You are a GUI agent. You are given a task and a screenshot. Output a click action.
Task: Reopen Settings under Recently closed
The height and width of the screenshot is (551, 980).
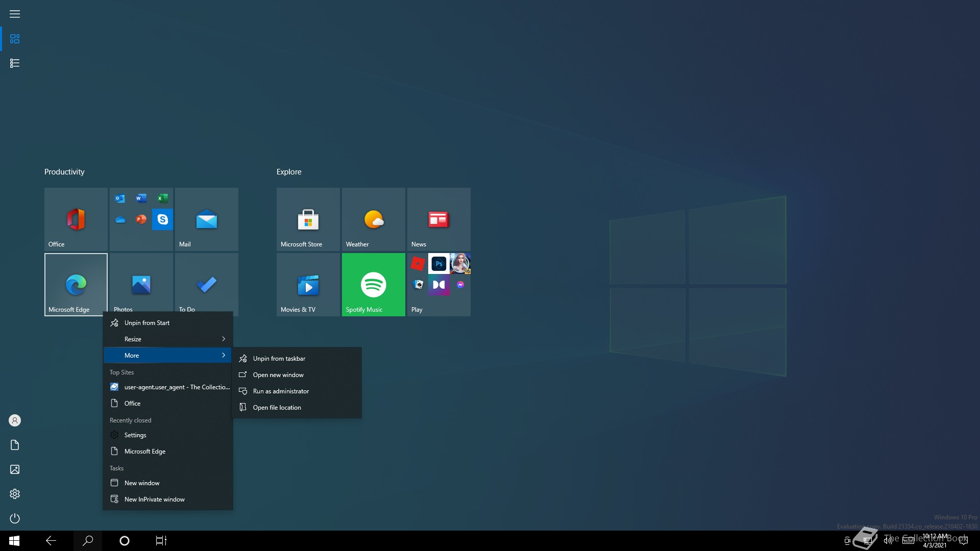(x=168, y=435)
